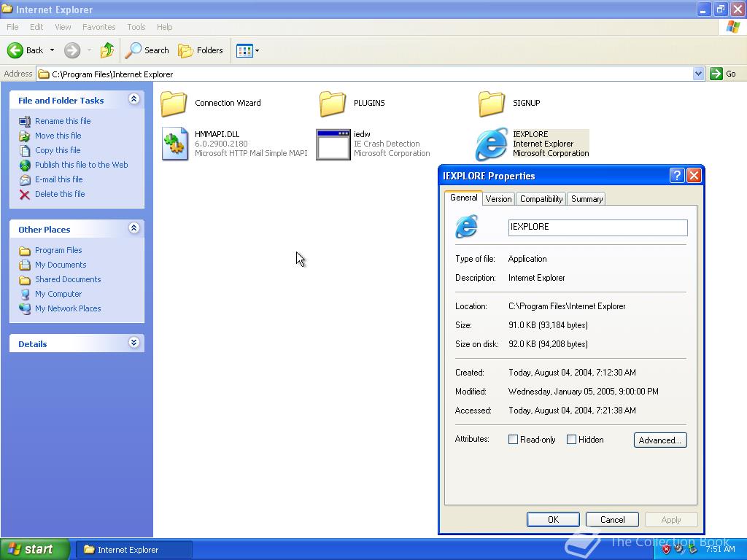747x560 pixels.
Task: Collapse the File and Folder Tasks panel
Action: (134, 99)
